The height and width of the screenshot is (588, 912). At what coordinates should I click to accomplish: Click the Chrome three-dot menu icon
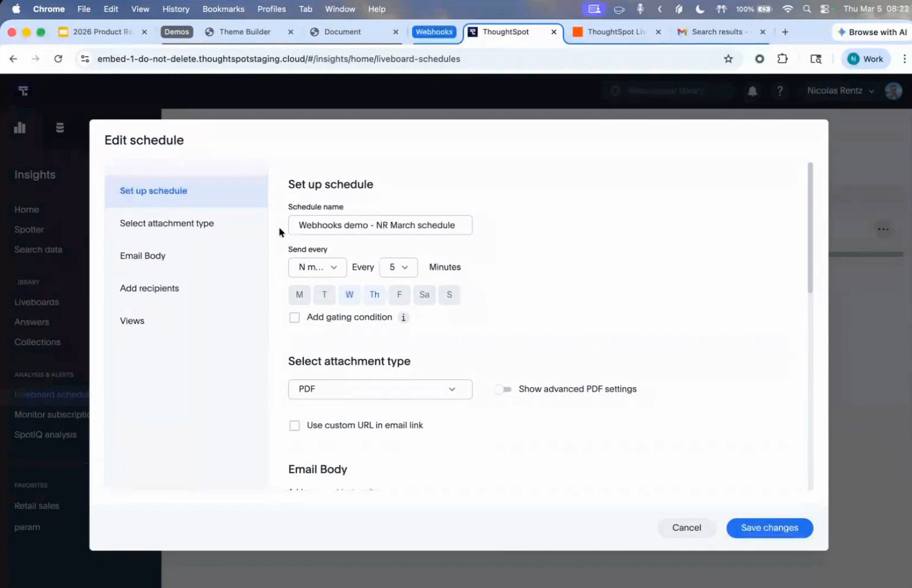tap(904, 59)
